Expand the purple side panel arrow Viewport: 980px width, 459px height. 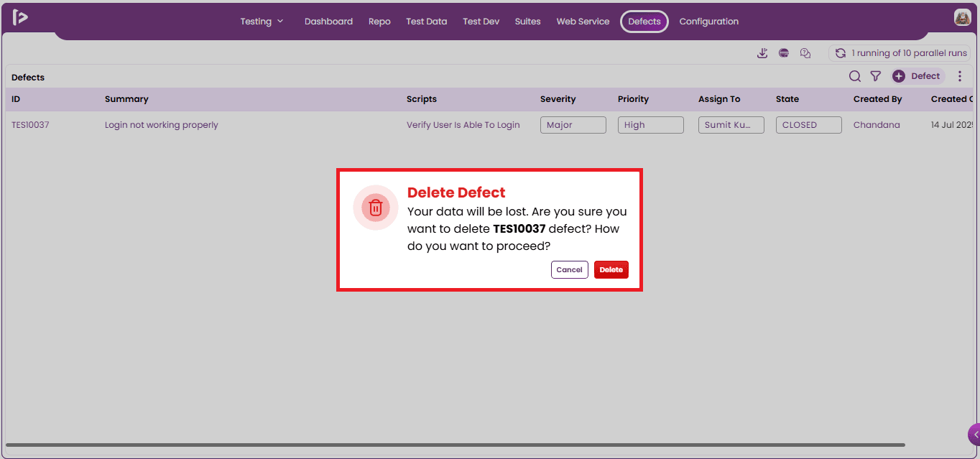[x=974, y=435]
